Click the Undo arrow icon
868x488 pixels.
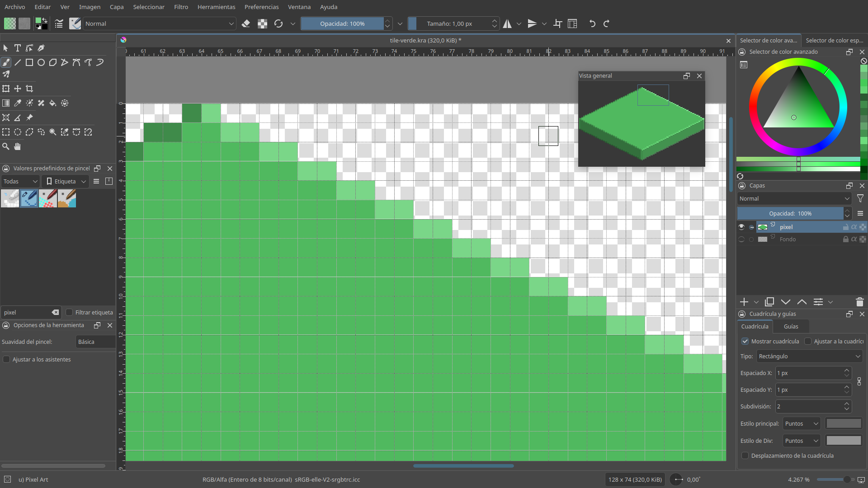click(x=592, y=23)
